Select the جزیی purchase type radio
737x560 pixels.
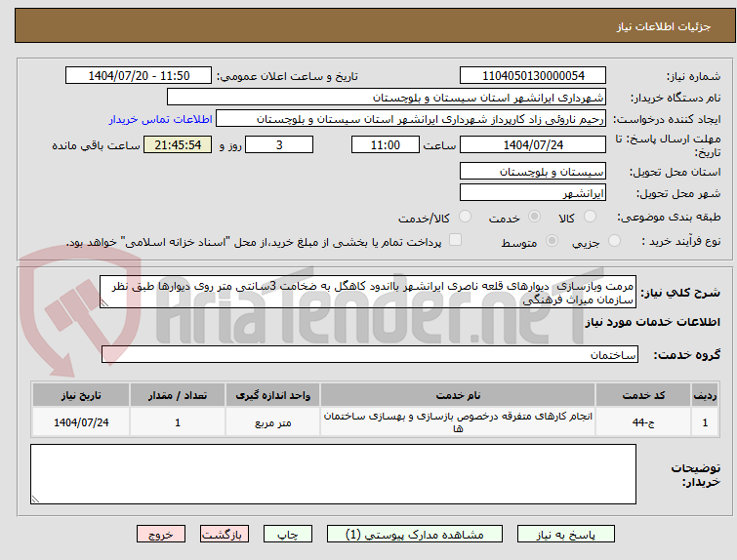coord(614,241)
